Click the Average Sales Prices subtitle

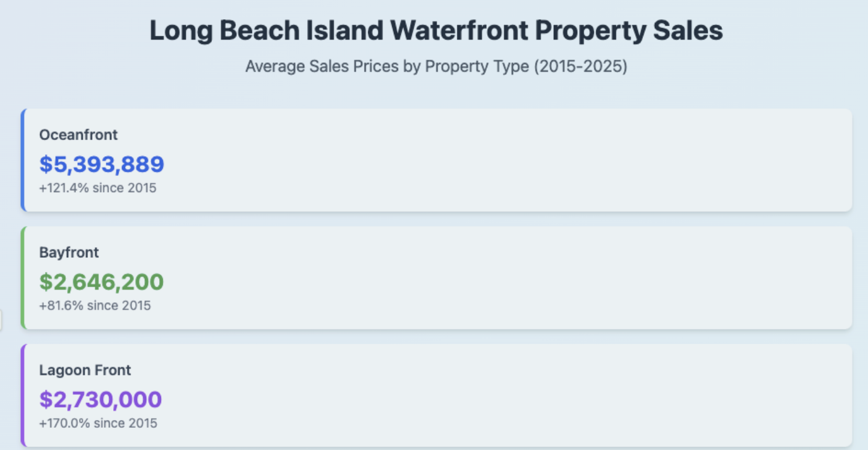436,66
